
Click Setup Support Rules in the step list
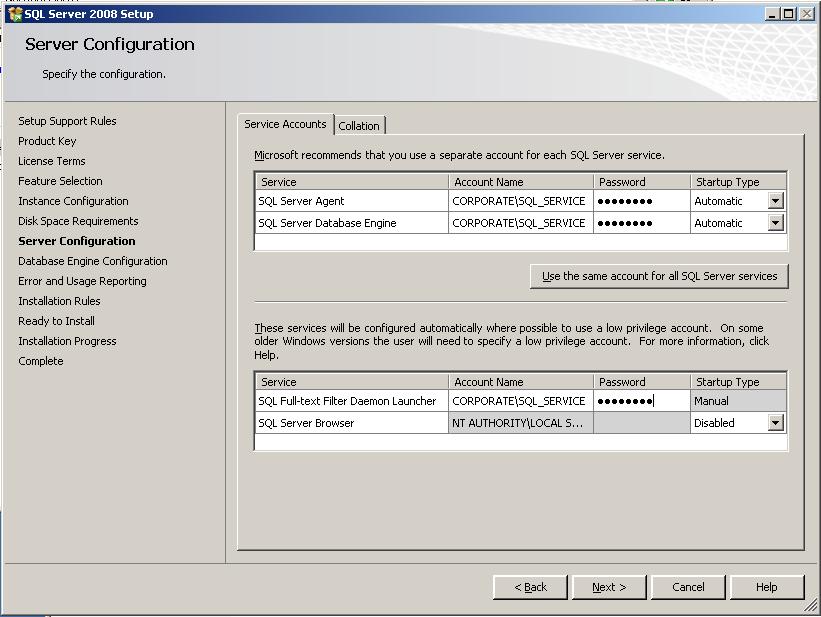(67, 121)
